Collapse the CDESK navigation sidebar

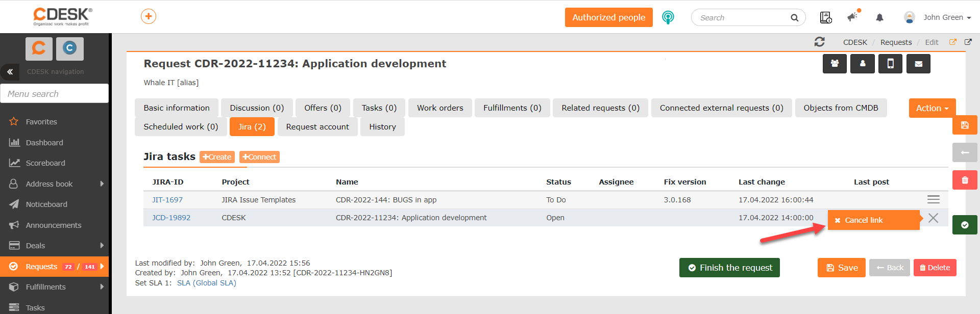10,72
